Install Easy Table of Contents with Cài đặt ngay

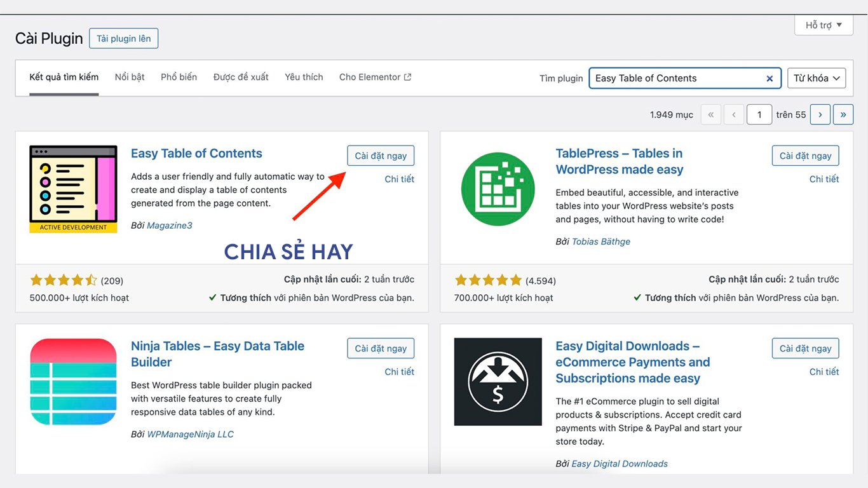tap(381, 156)
